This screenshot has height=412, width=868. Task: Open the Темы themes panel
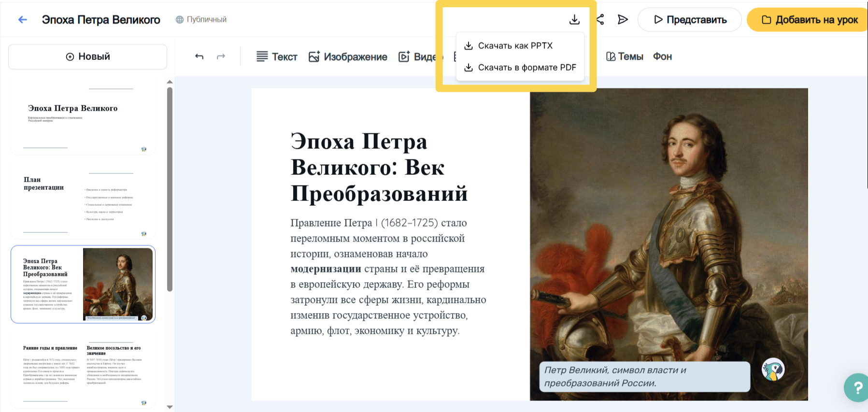click(625, 57)
